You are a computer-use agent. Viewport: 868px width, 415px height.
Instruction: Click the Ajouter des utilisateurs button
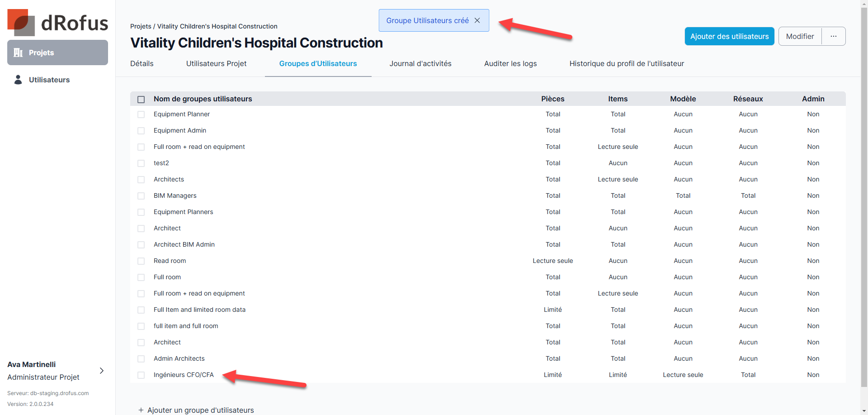tap(729, 36)
